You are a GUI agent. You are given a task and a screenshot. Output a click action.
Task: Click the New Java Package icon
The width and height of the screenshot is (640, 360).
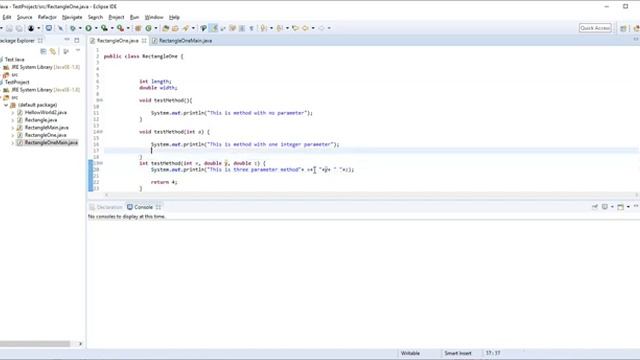coord(138,28)
